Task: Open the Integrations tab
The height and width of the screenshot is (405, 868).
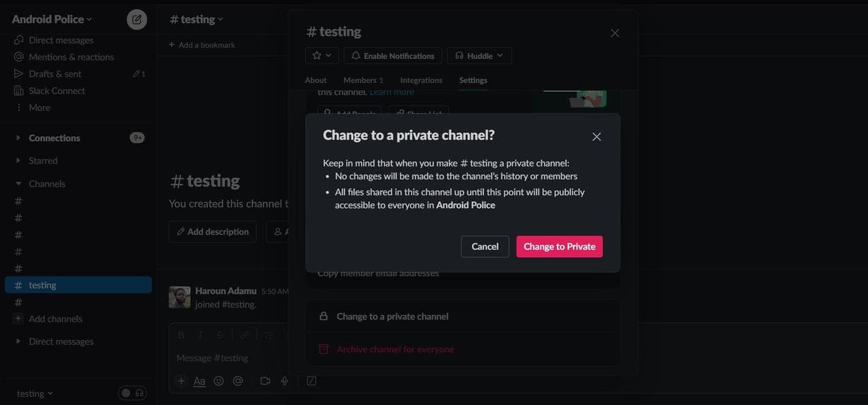Action: coord(421,80)
